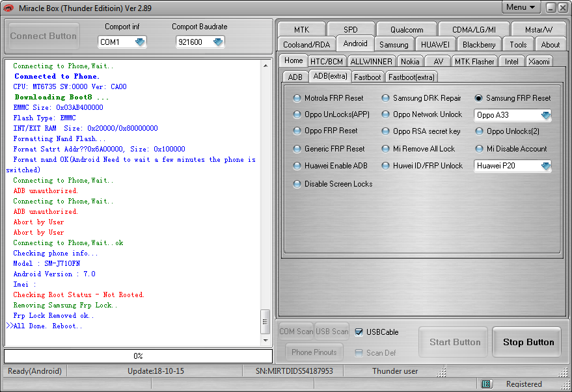Switch to the ADB tab
The image size is (572, 392).
[295, 77]
